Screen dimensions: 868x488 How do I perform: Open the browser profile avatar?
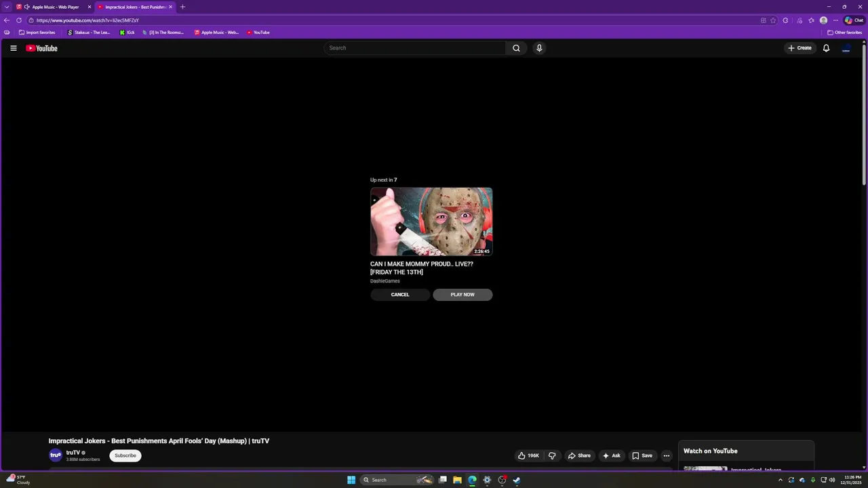click(823, 20)
